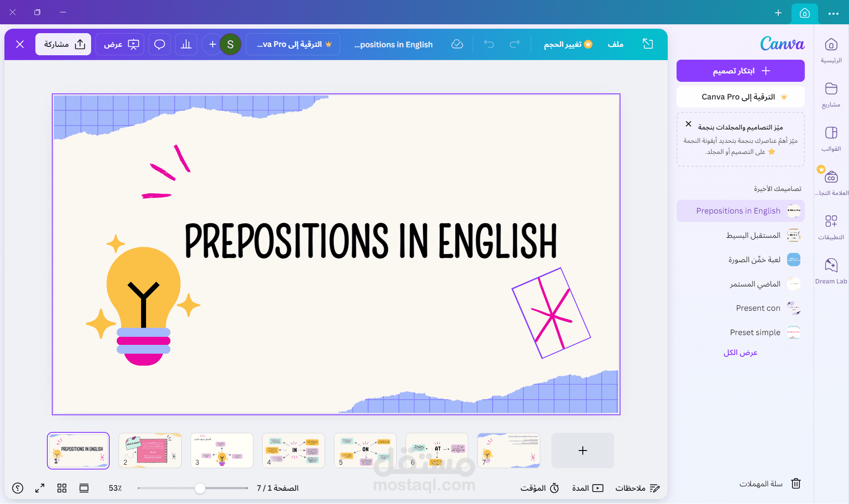Open recent design لعبة خمّن الصورة

click(741, 260)
